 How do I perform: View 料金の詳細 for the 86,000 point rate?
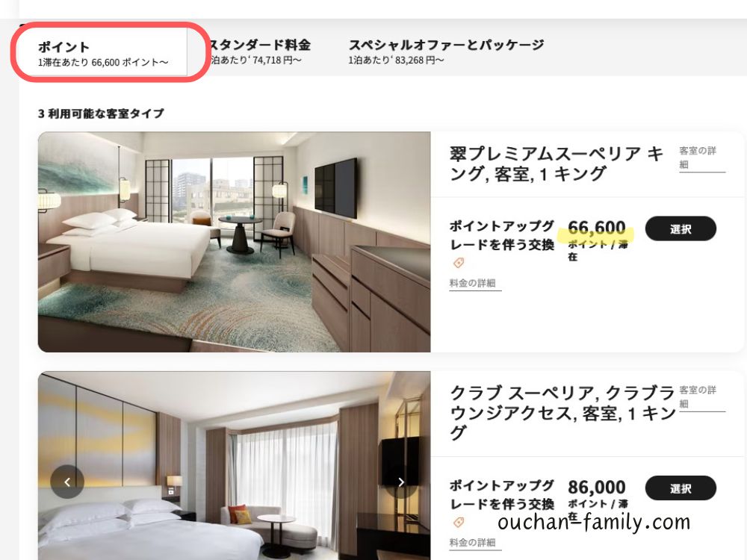[x=474, y=543]
